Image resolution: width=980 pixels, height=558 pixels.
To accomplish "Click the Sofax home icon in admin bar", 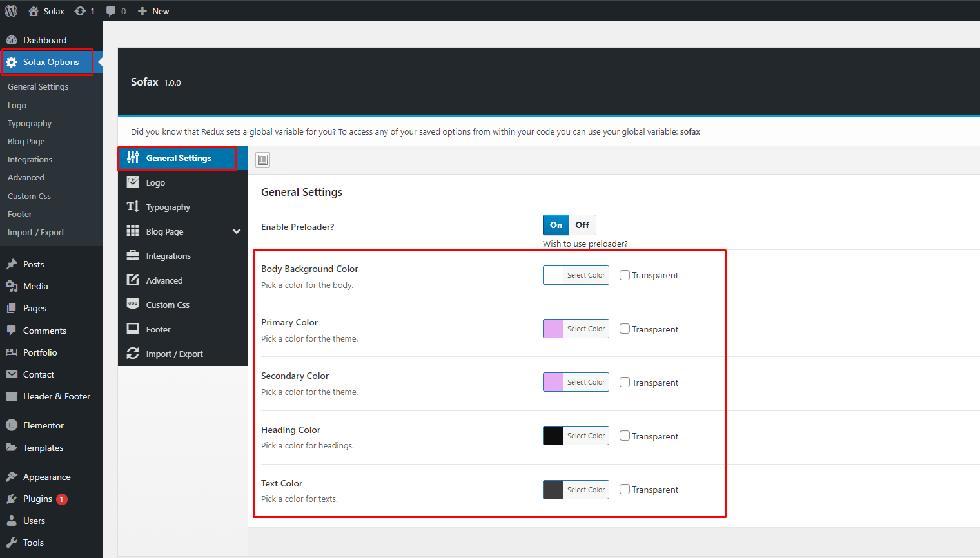I will (34, 11).
